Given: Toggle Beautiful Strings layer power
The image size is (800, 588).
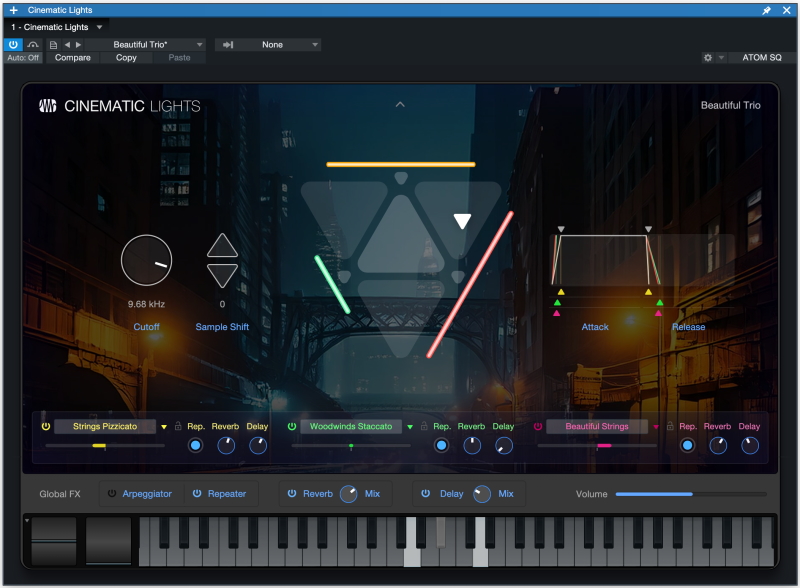Looking at the screenshot, I should point(538,426).
